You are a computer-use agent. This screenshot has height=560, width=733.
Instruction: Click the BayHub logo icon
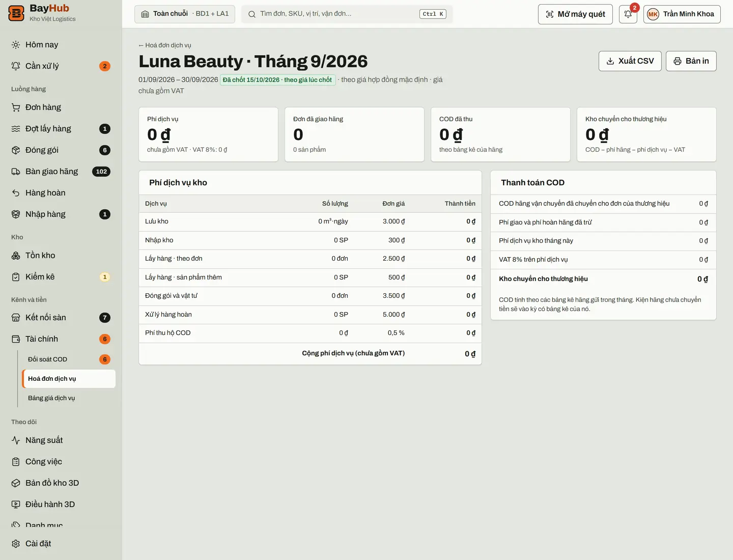16,13
